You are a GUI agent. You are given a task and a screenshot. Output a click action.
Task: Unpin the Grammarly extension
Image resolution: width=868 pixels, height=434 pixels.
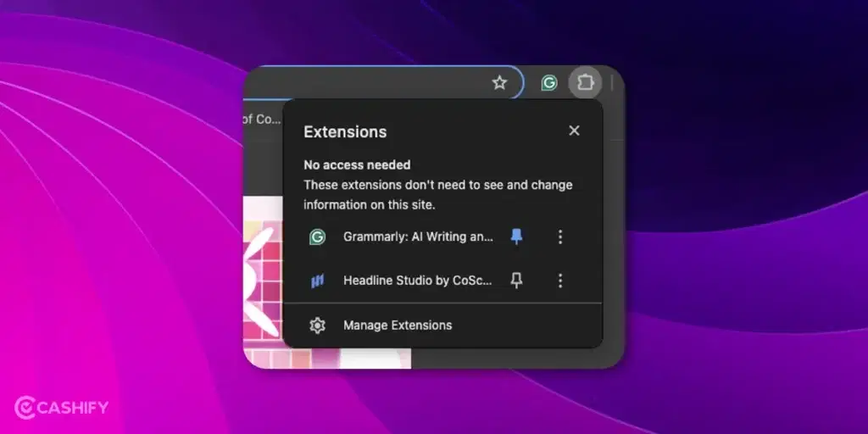click(516, 237)
